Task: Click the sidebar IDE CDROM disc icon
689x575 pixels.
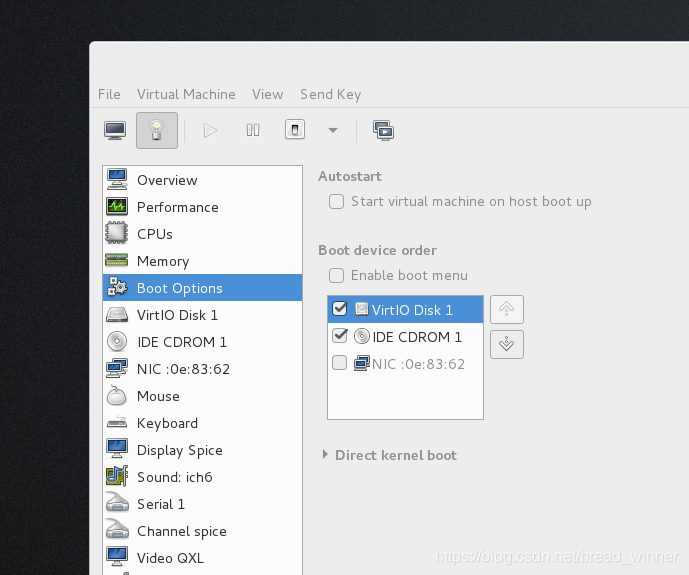Action: pyautogui.click(x=117, y=341)
